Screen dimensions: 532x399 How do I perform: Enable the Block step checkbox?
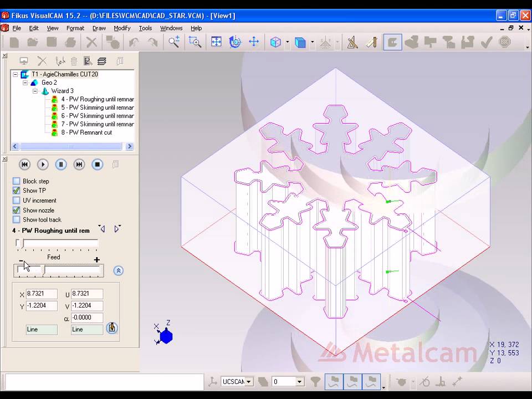tap(16, 181)
